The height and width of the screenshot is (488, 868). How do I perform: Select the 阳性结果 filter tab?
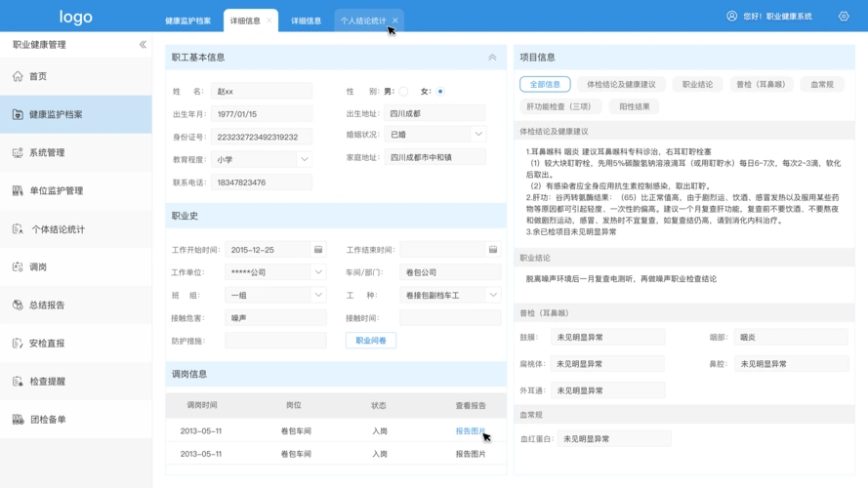pyautogui.click(x=635, y=106)
